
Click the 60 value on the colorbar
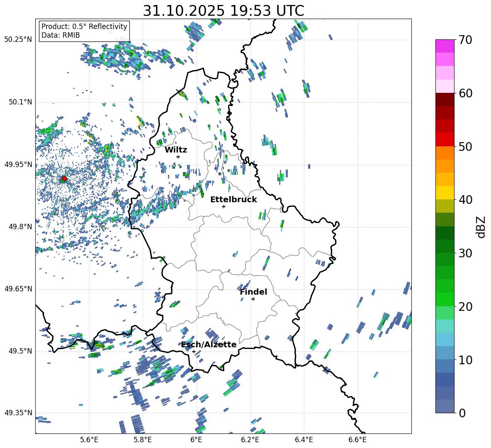point(465,93)
